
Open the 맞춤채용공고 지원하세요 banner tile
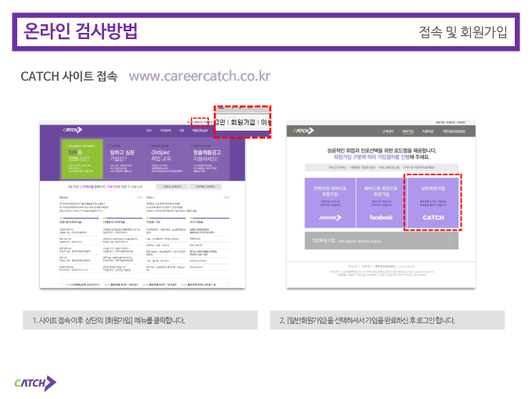coord(208,159)
